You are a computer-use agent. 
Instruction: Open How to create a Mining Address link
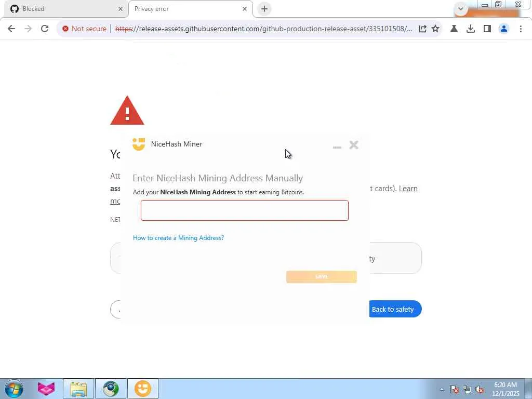179,238
